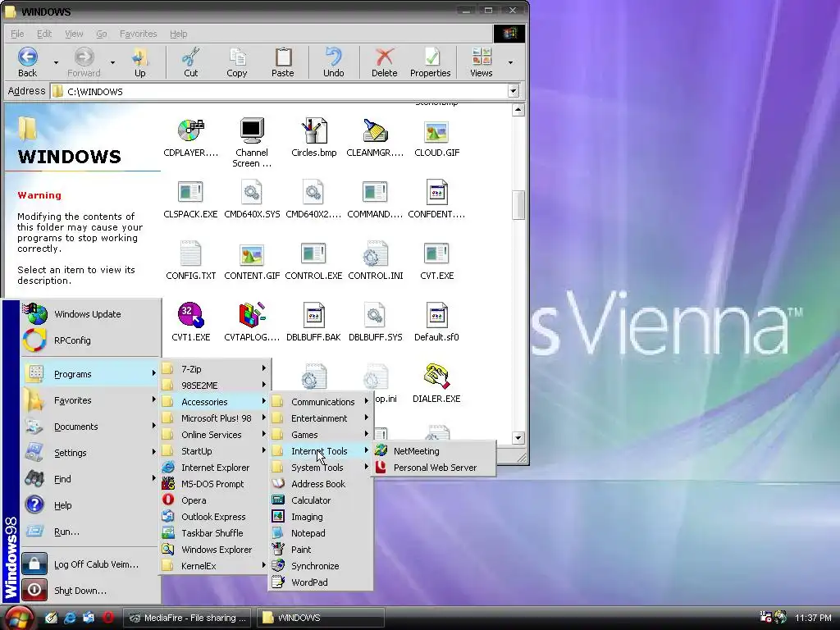Click the Start orb button
This screenshot has width=840, height=630.
point(20,618)
